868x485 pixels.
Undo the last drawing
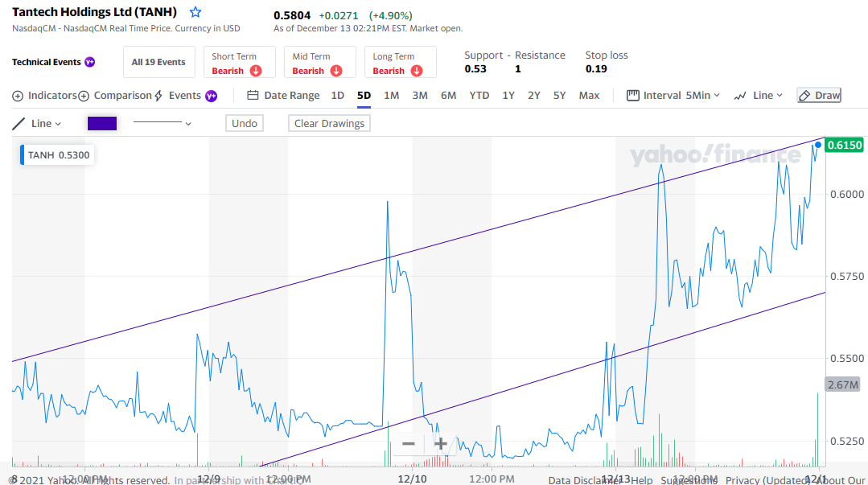click(244, 124)
